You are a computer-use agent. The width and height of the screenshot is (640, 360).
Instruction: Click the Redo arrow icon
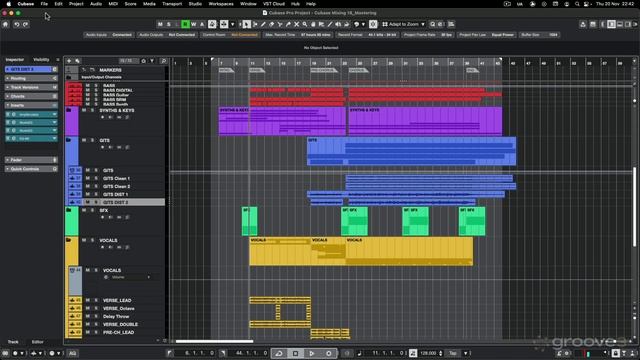25,24
